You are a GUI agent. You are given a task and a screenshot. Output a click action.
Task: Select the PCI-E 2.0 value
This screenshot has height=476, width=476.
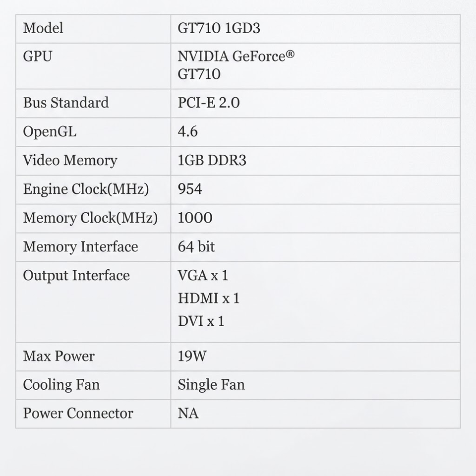[x=209, y=103]
